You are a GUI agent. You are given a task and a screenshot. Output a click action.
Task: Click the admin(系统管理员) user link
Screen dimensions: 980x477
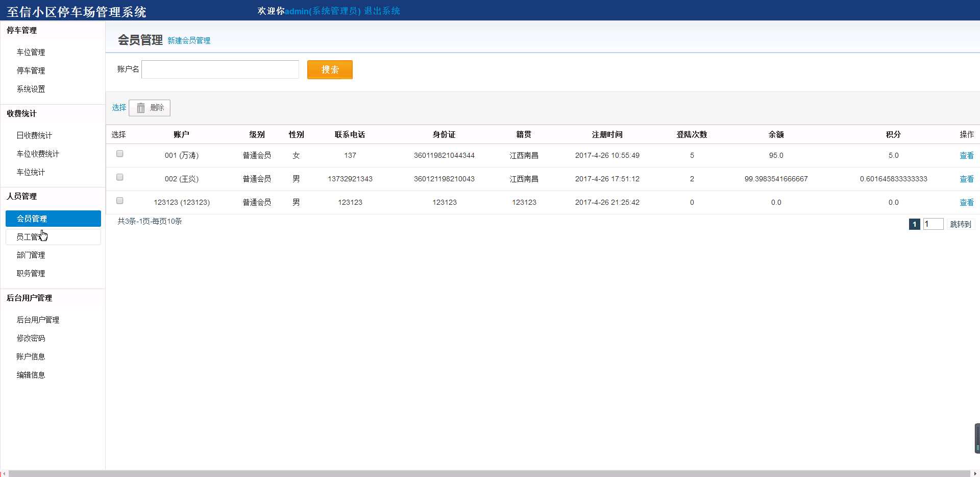tap(323, 11)
